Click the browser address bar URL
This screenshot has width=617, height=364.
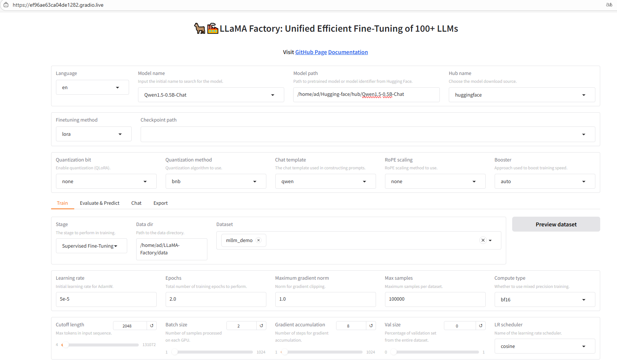coord(58,5)
